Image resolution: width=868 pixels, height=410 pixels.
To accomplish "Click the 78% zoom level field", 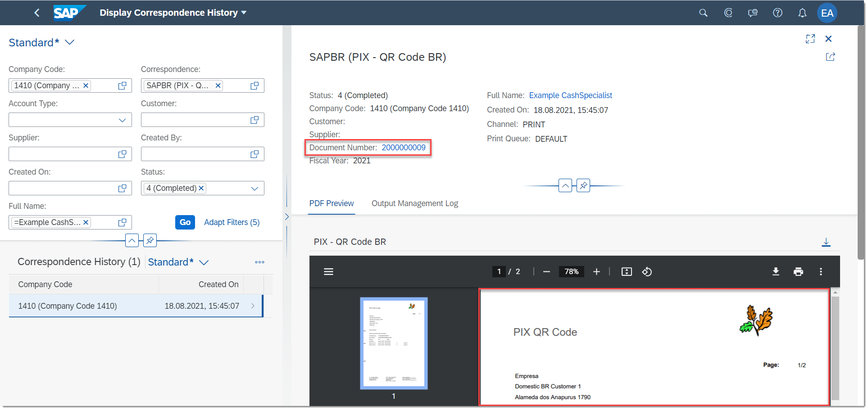I will 571,271.
